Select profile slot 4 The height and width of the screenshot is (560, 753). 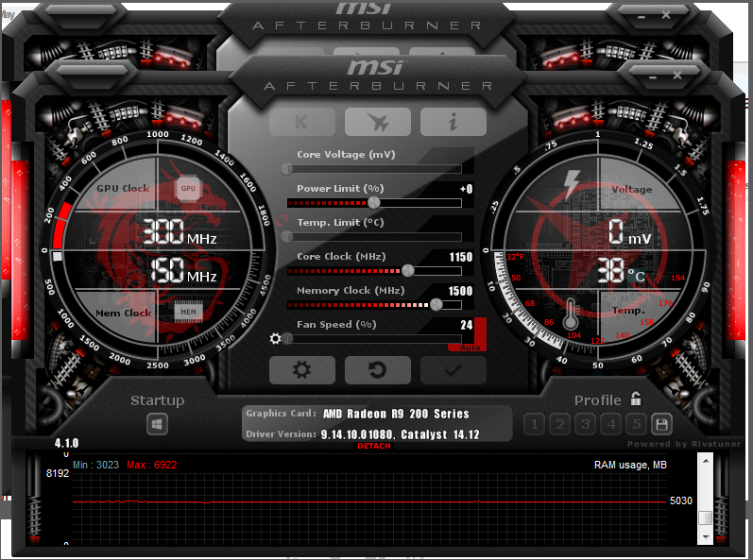point(611,424)
